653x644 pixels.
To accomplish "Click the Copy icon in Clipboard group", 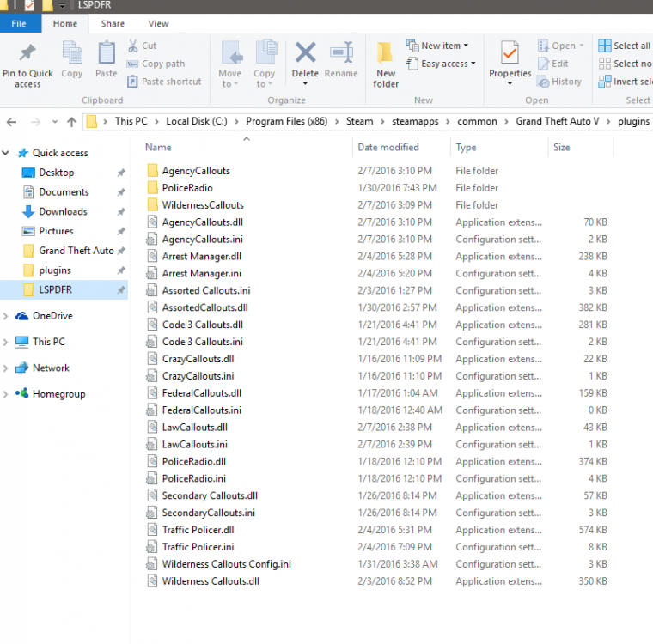I will tap(72, 53).
